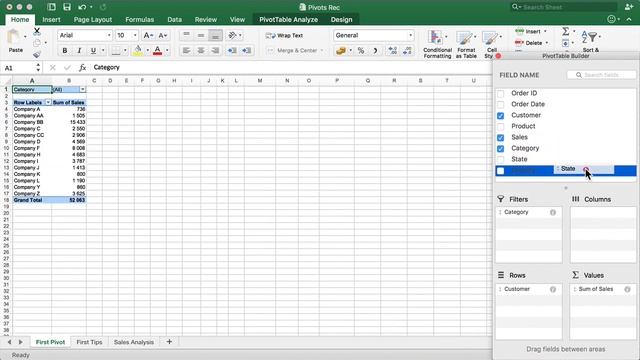
Task: Increase indent level
Action: (247, 51)
